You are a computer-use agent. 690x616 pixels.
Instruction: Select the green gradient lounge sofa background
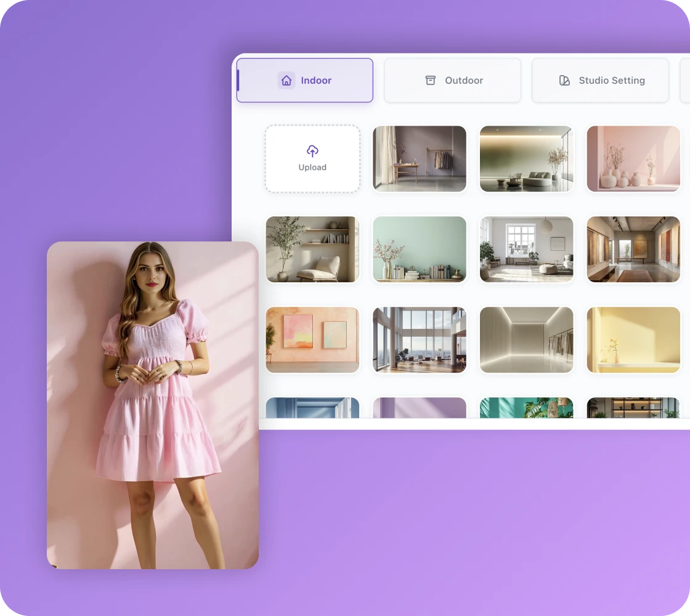tap(526, 158)
